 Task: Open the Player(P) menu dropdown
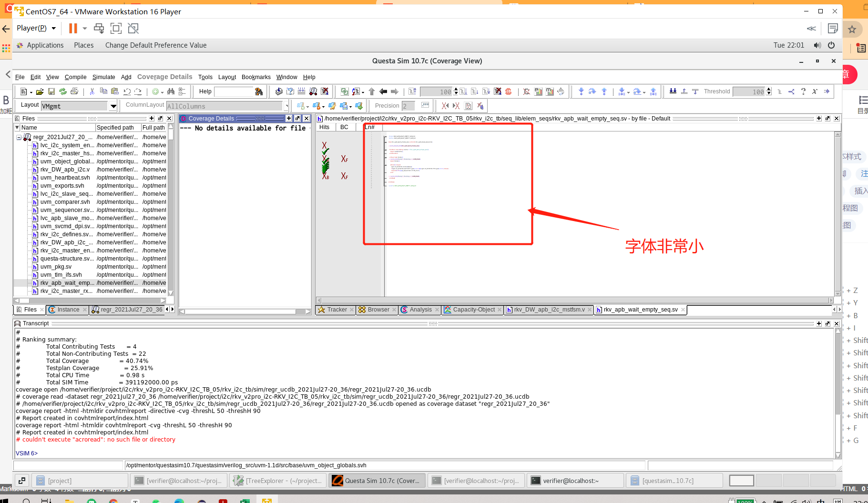36,28
